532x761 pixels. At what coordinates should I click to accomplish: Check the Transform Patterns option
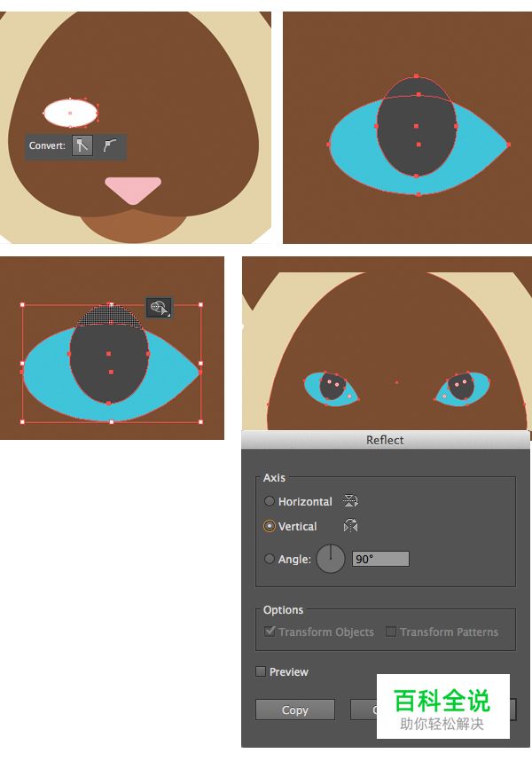(391, 632)
